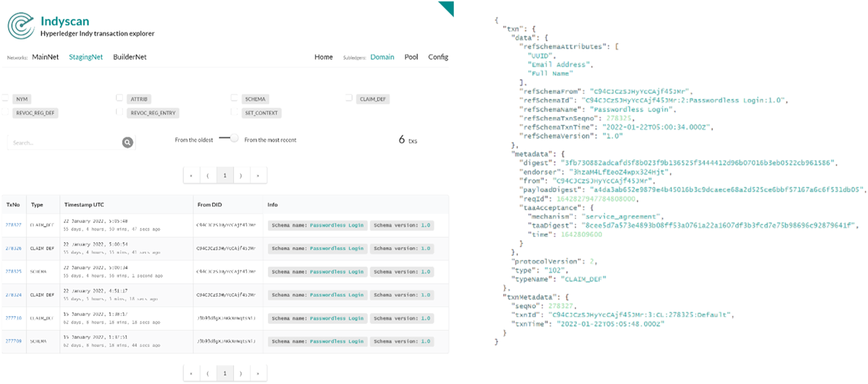
Task: Go to next page in top pagination
Action: pyautogui.click(x=241, y=175)
